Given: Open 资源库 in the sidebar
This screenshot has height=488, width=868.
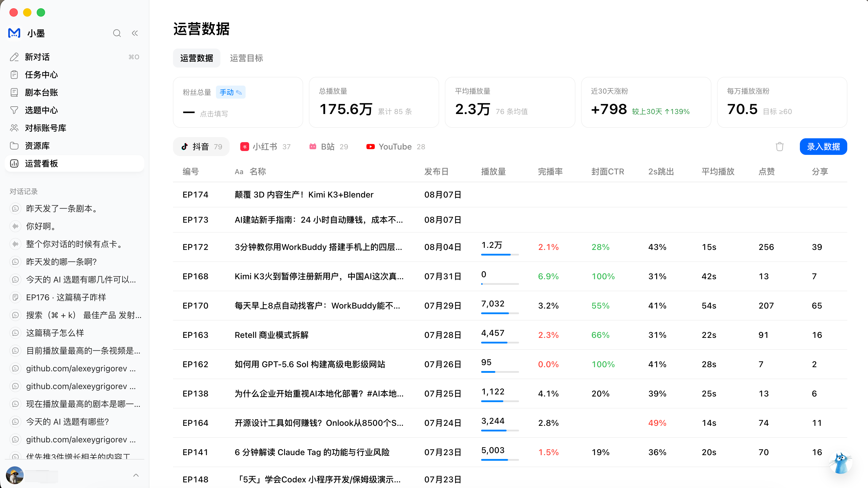Looking at the screenshot, I should [74, 146].
